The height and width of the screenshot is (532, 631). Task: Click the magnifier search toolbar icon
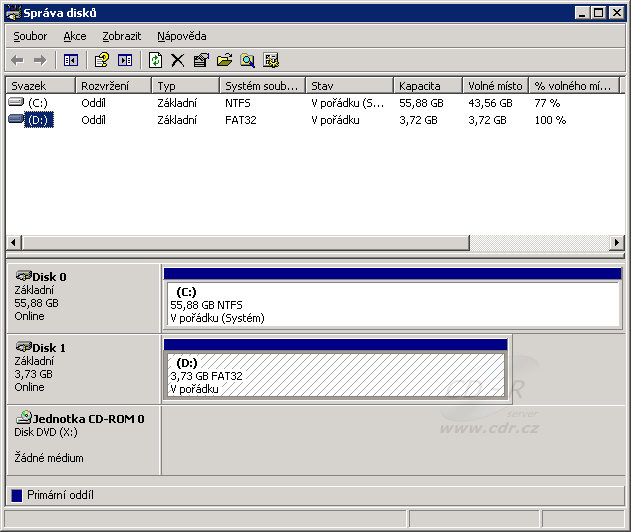(x=247, y=60)
